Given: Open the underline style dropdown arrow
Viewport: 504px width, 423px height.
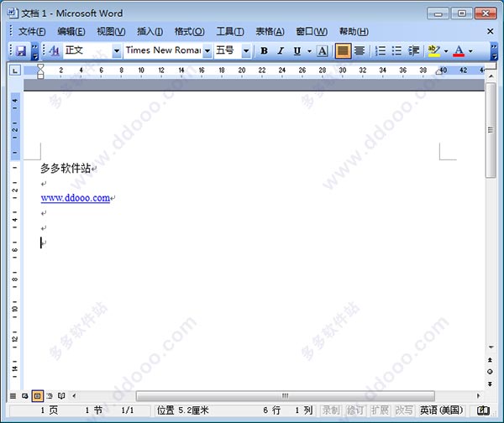Looking at the screenshot, I should (x=309, y=50).
